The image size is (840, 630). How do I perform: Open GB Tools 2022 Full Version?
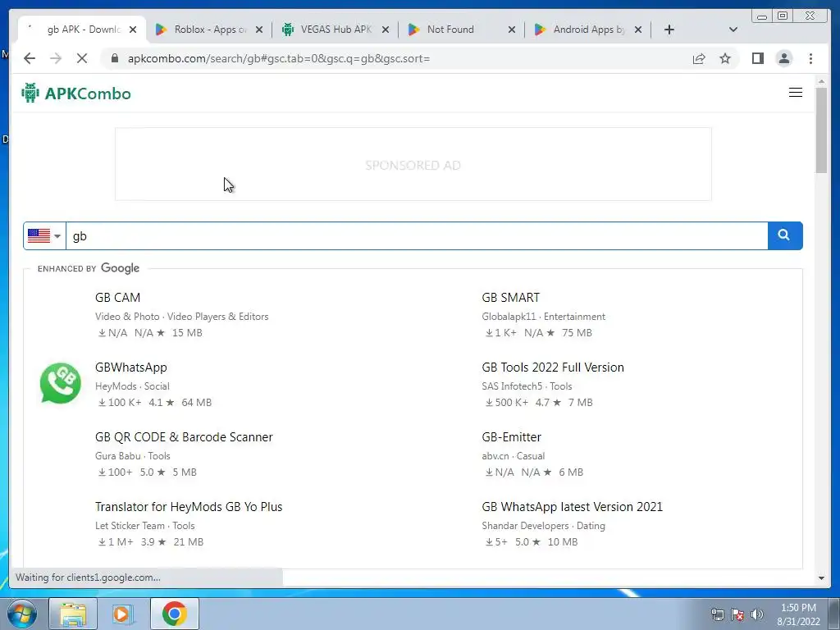tap(552, 367)
